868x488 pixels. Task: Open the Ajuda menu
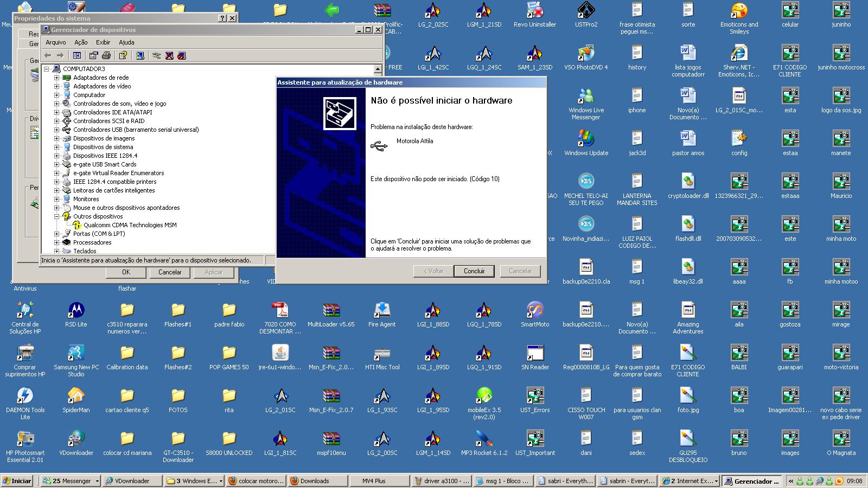click(126, 42)
